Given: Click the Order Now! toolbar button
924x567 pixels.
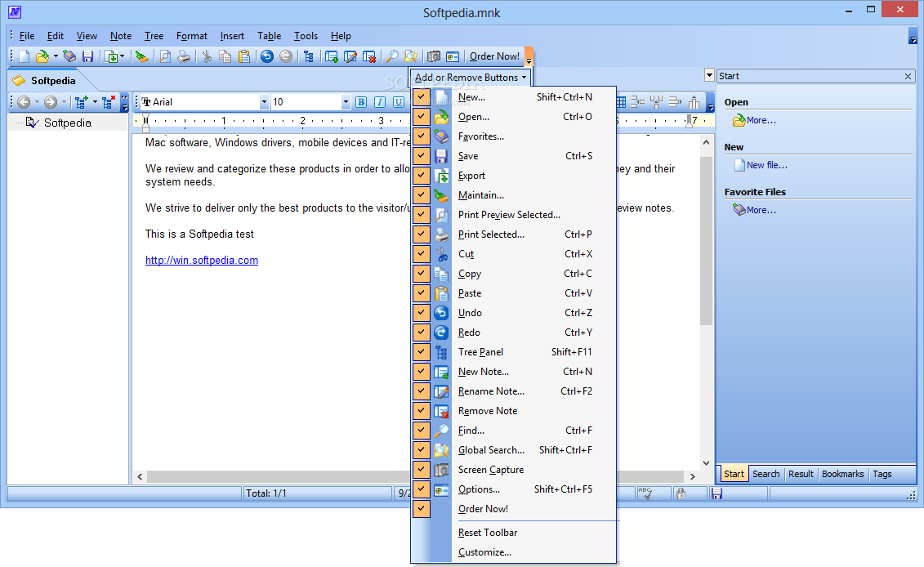Looking at the screenshot, I should (494, 56).
